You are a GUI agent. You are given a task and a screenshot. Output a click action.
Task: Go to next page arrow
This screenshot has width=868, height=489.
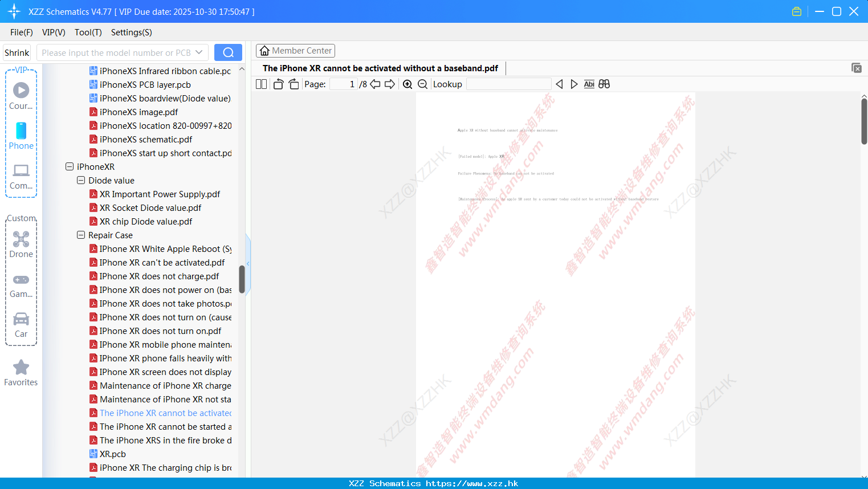390,84
